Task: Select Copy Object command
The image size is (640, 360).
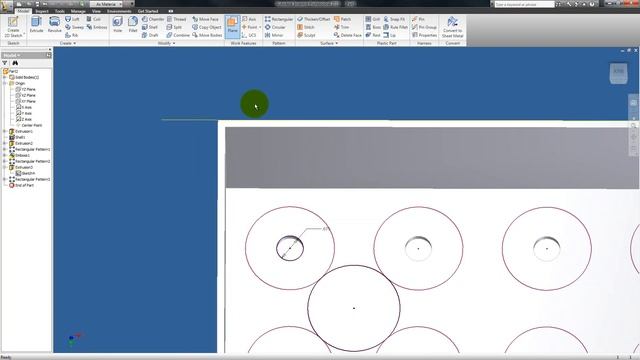Action: (207, 27)
